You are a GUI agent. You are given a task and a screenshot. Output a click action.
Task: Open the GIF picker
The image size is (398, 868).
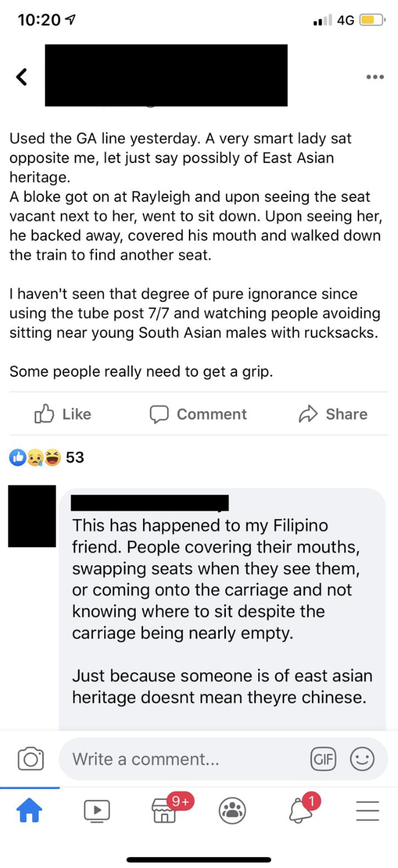pyautogui.click(x=323, y=759)
